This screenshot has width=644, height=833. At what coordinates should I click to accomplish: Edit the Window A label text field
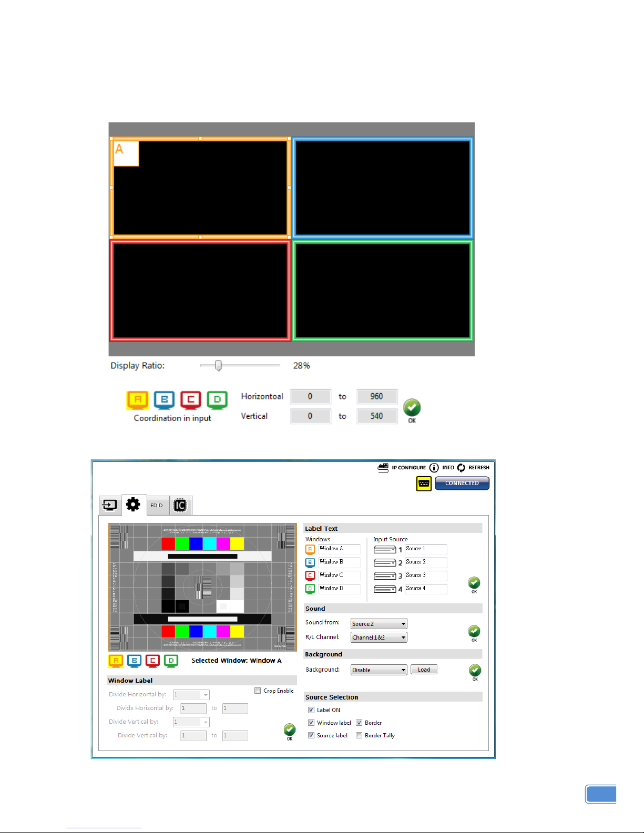point(339,549)
